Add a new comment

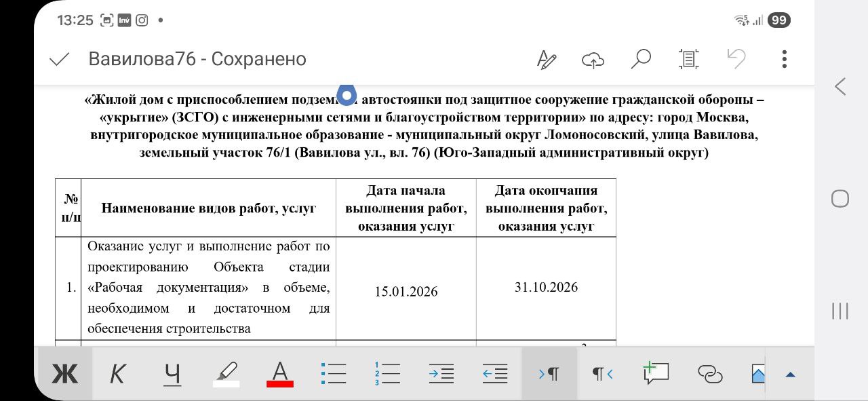pyautogui.click(x=656, y=373)
